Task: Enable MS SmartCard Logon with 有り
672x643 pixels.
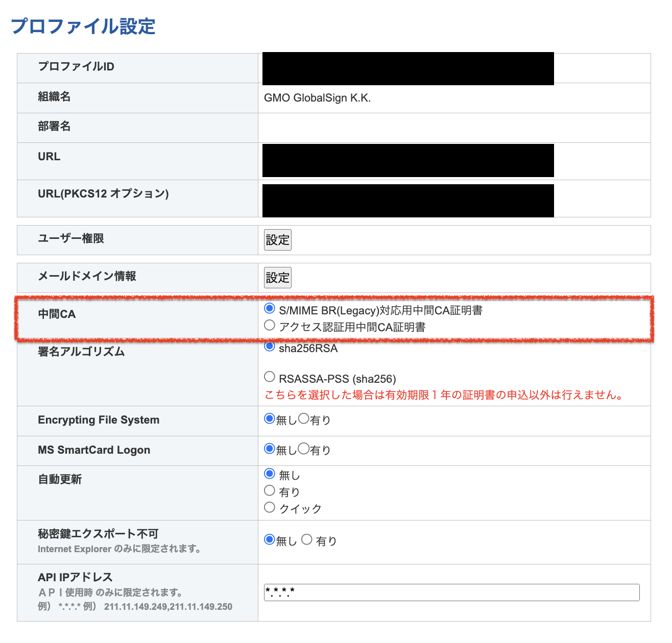Action: point(304,449)
